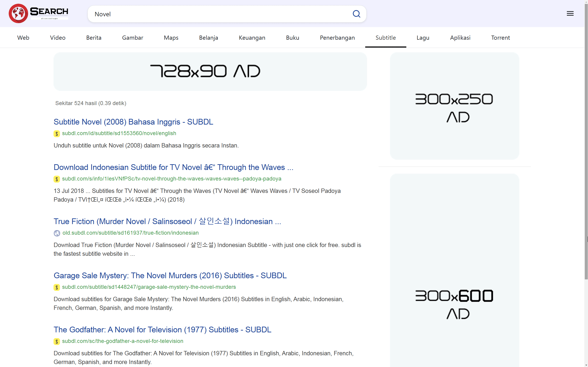Screen dimensions: 588x367
Task: Open the Torrent search category
Action: (x=500, y=38)
